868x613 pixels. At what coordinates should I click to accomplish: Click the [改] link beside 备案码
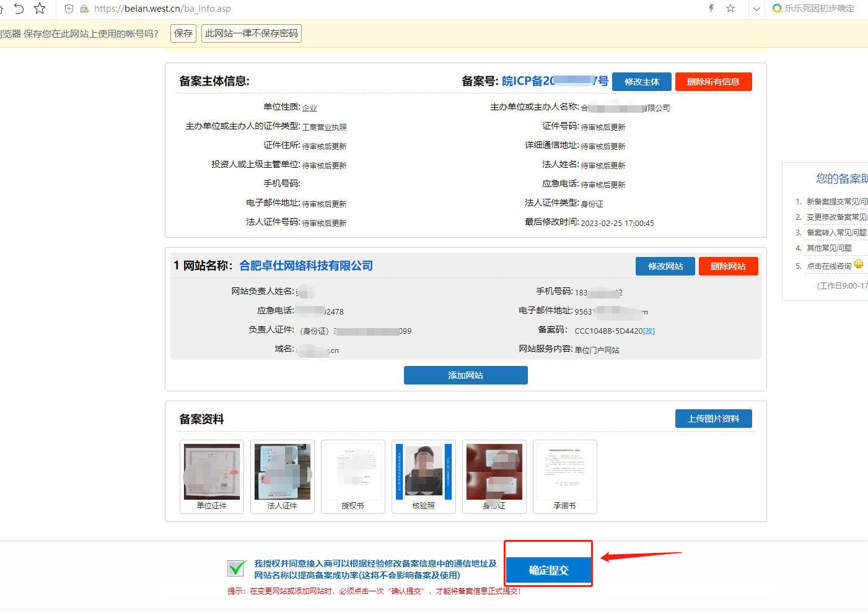point(649,331)
